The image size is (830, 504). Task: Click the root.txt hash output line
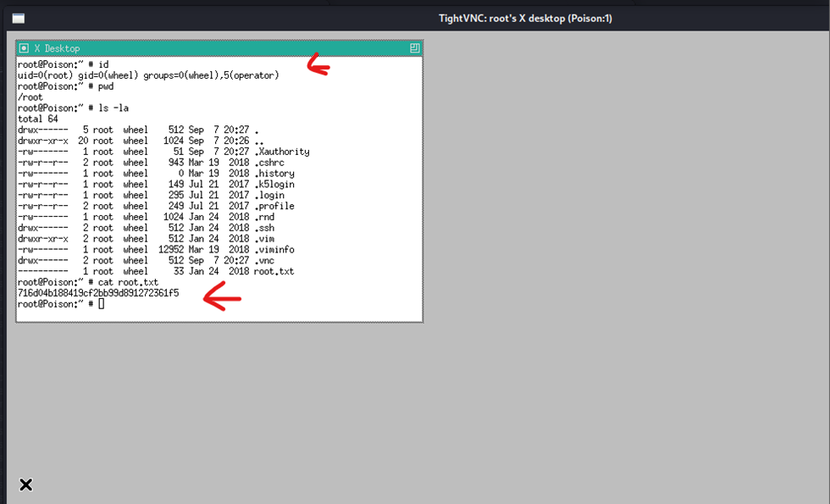98,293
